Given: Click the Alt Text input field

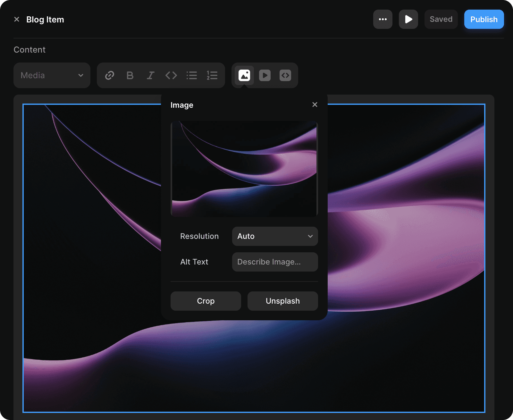Looking at the screenshot, I should click(x=275, y=262).
